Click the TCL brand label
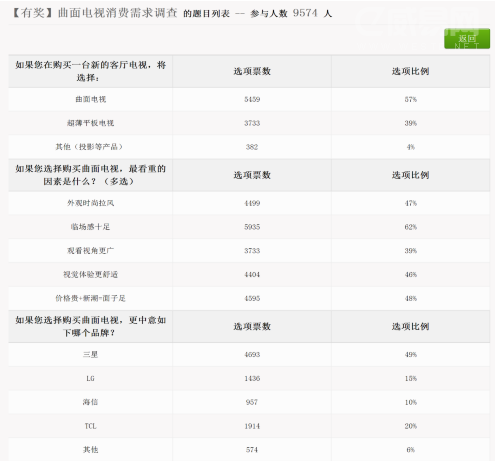Screen dimensions: 495x461 click(x=90, y=426)
